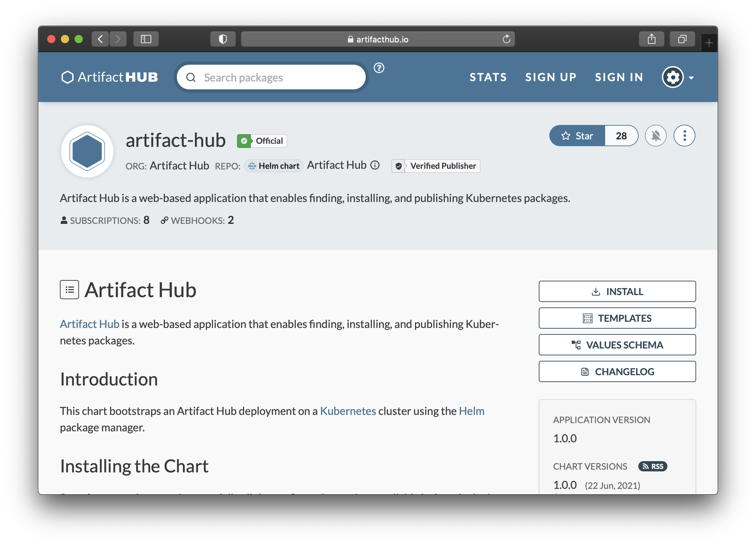Image resolution: width=756 pixels, height=545 pixels.
Task: Click the Verified Publisher shield icon
Action: coord(399,166)
